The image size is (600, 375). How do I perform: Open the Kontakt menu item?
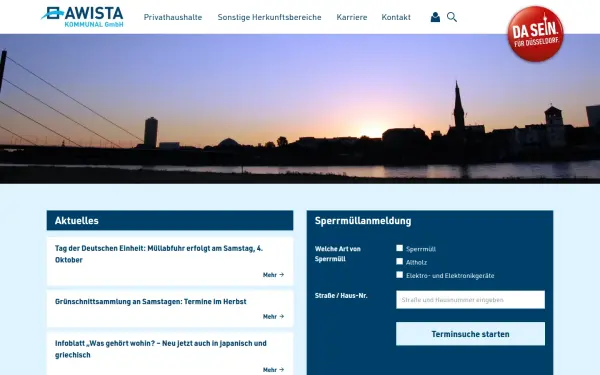coord(396,17)
